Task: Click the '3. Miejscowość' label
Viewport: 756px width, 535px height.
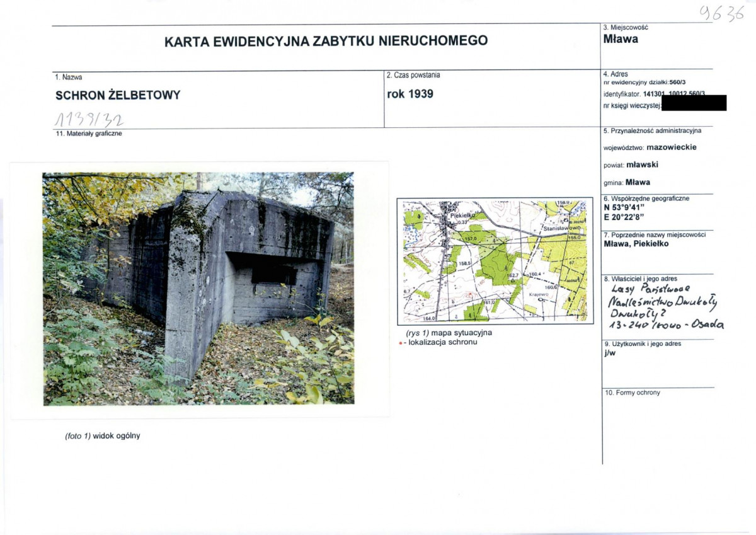Action: click(626, 28)
